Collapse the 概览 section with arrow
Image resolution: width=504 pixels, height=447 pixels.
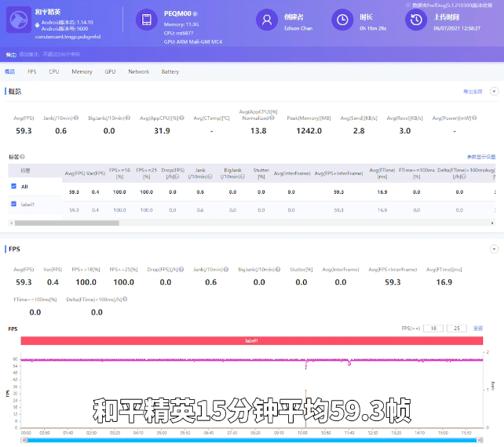(x=494, y=91)
